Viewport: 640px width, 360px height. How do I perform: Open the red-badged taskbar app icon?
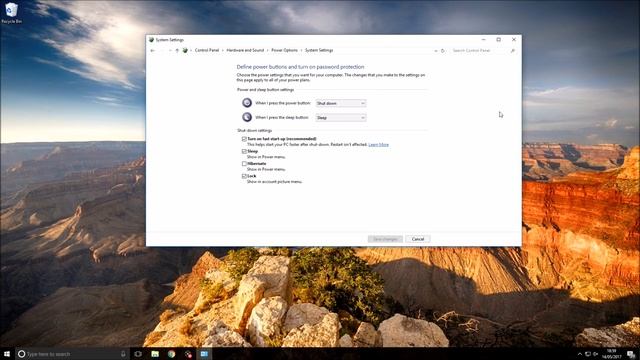[188, 354]
